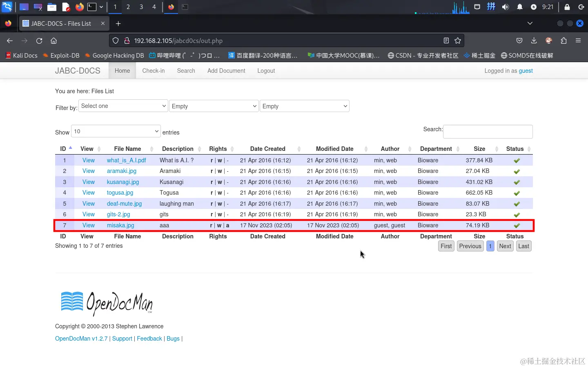Sort the table by File Name
Image resolution: width=588 pixels, height=368 pixels.
pyautogui.click(x=128, y=149)
